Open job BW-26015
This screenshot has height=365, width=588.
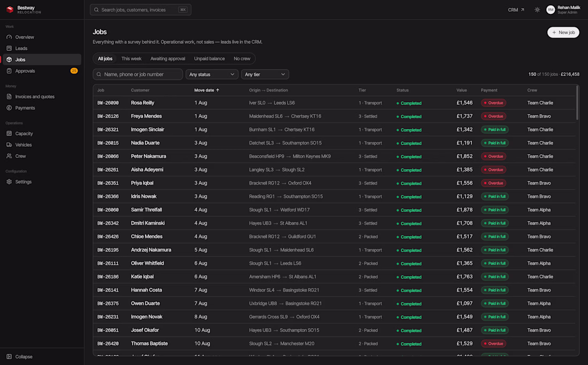[108, 143]
